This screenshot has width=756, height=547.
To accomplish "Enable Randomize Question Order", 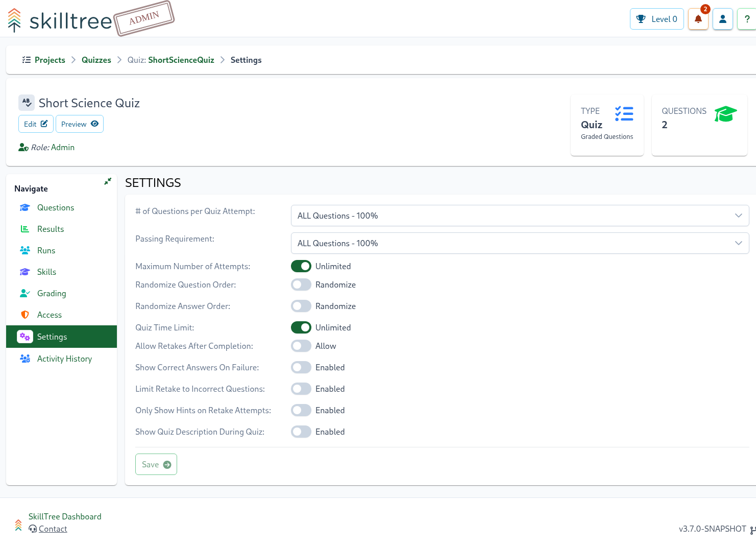I will point(301,284).
